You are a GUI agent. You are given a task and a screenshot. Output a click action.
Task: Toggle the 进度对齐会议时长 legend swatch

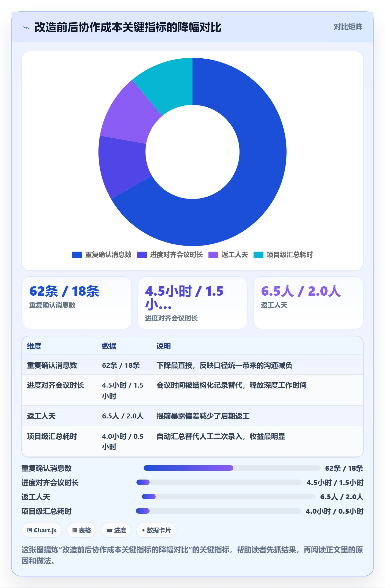click(142, 255)
